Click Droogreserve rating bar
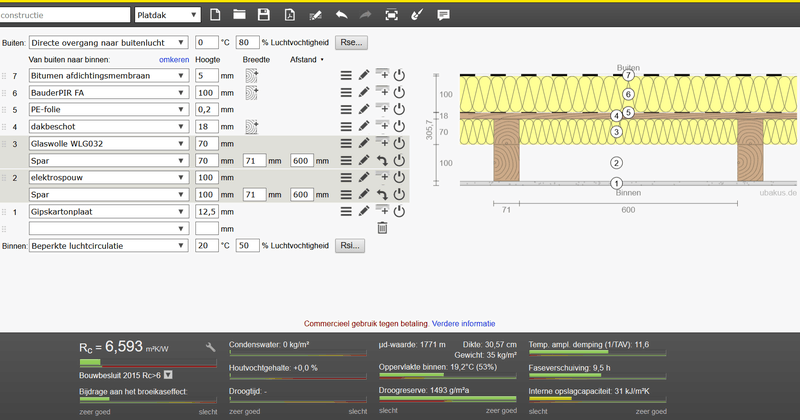This screenshot has width=800, height=420. click(x=447, y=399)
